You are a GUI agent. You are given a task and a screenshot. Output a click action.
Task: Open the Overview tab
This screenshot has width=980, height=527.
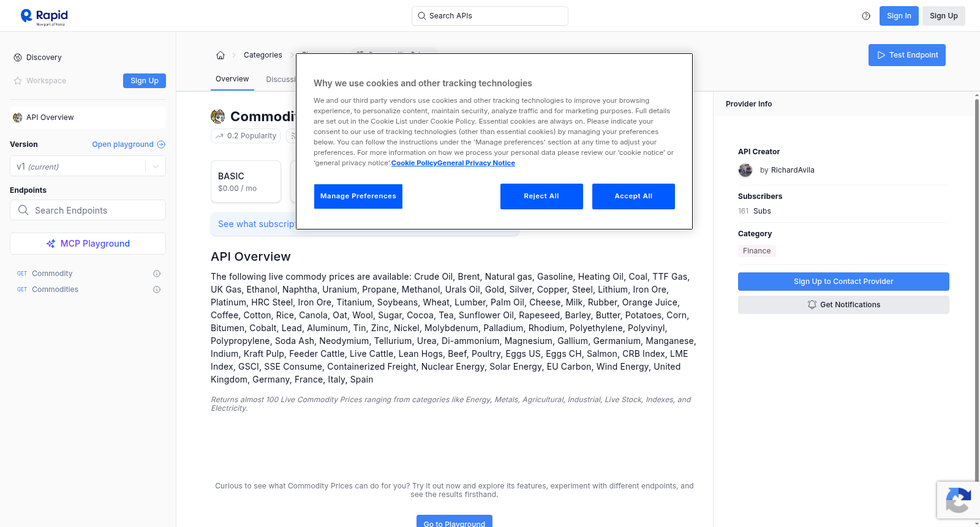tap(232, 79)
